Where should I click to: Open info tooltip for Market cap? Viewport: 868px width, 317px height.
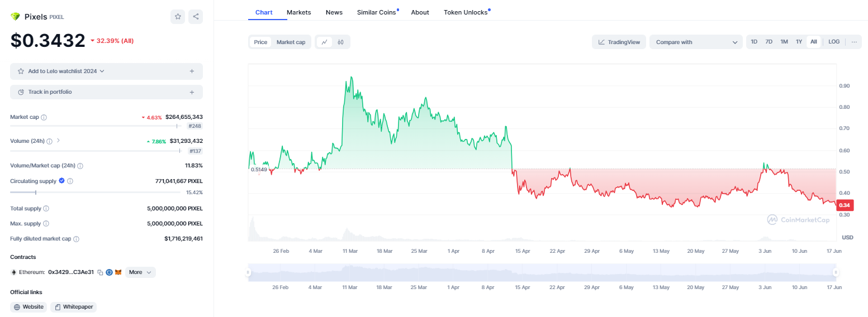tap(44, 117)
